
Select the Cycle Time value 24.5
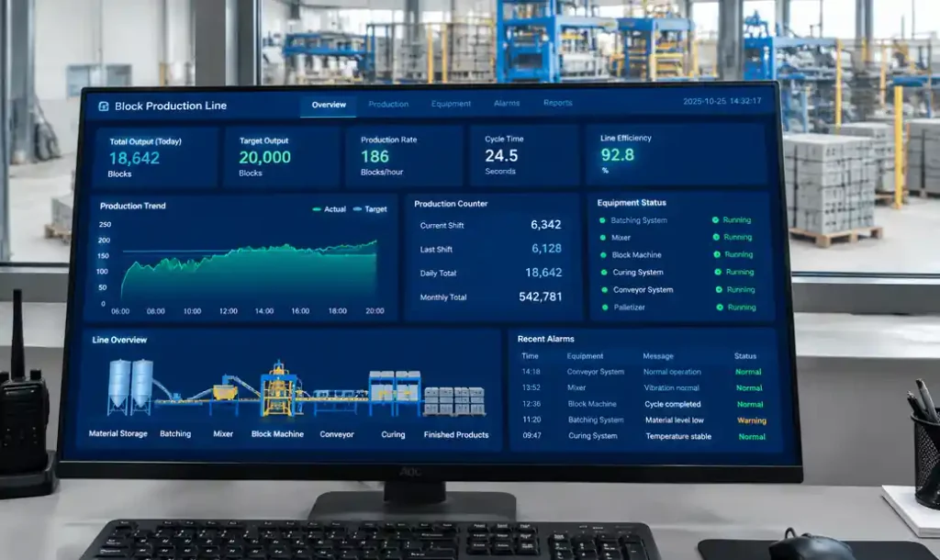[x=501, y=156]
